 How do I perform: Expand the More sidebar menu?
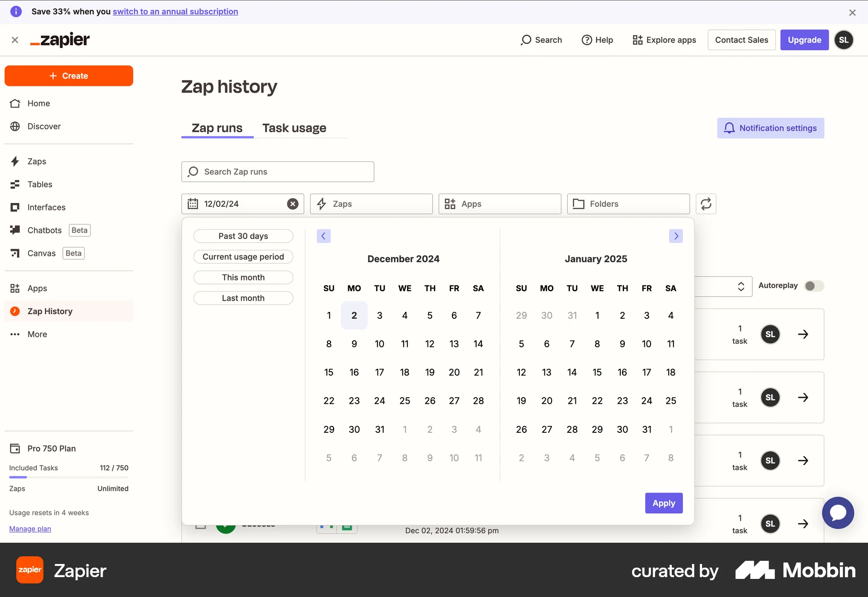37,334
